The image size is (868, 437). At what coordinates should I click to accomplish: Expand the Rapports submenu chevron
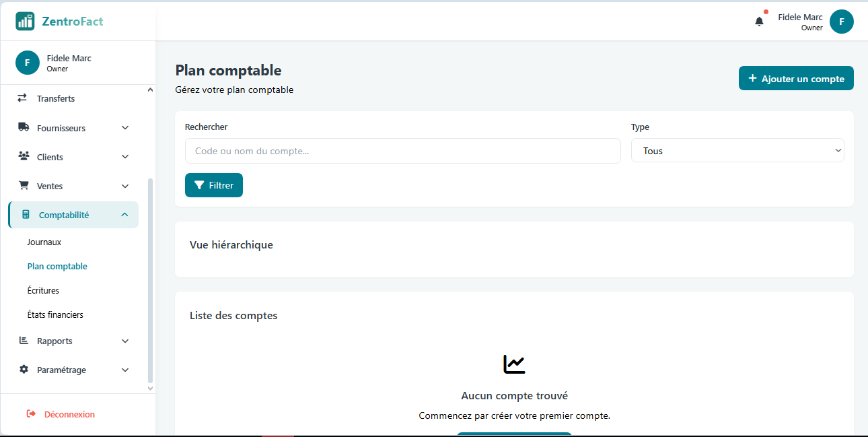click(125, 341)
